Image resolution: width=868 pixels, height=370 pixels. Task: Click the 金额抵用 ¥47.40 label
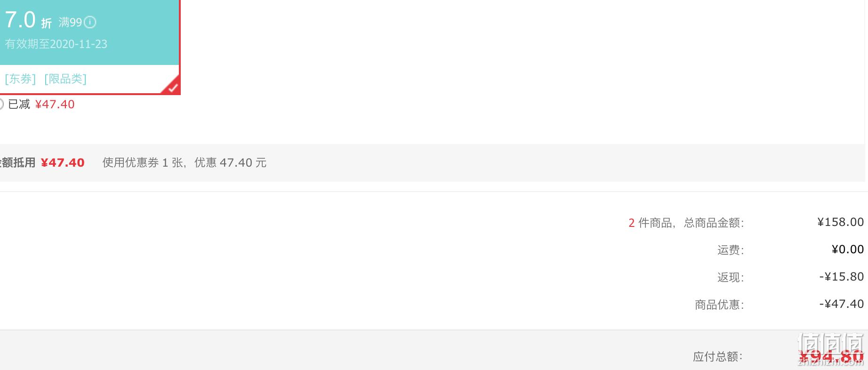(x=41, y=162)
